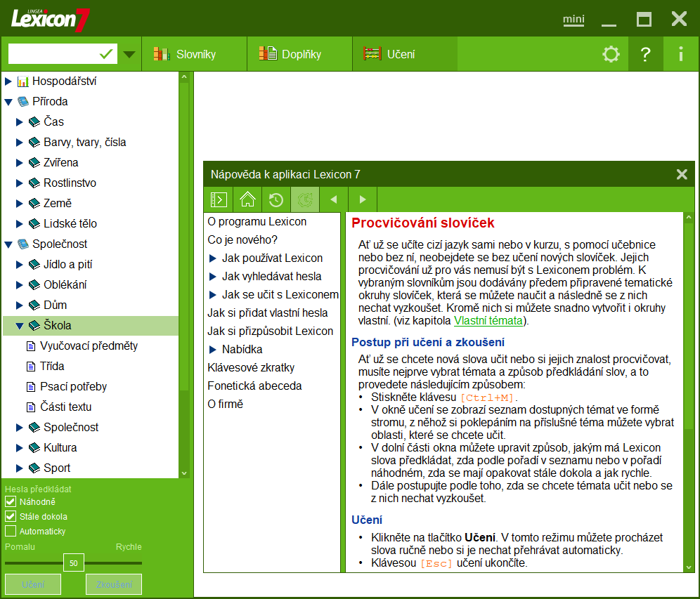Click the book icon beside Čas
700x599 pixels.
(34, 121)
